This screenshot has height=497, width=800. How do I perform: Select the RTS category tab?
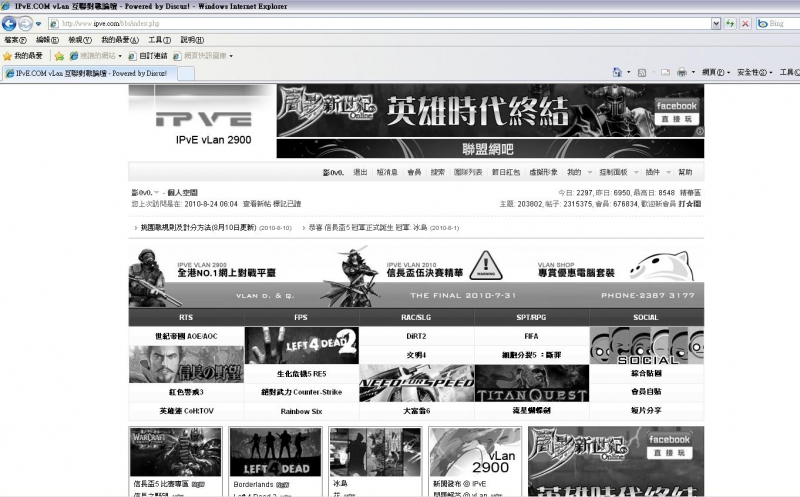tap(186, 317)
